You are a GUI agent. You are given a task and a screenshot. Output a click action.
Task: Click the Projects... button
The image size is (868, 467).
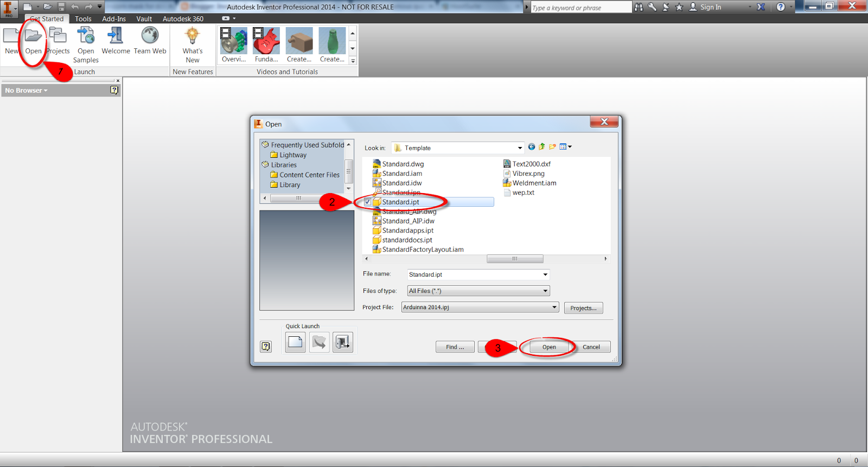pos(583,308)
